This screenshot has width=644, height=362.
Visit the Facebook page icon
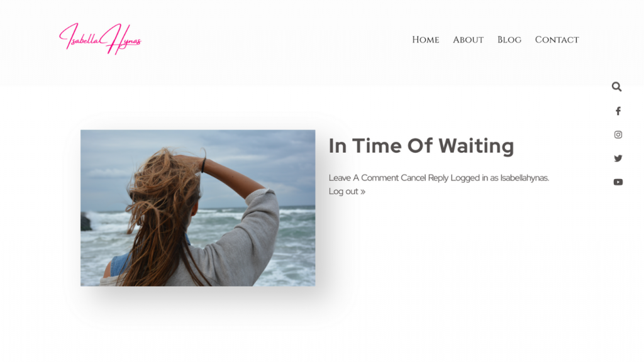(618, 111)
